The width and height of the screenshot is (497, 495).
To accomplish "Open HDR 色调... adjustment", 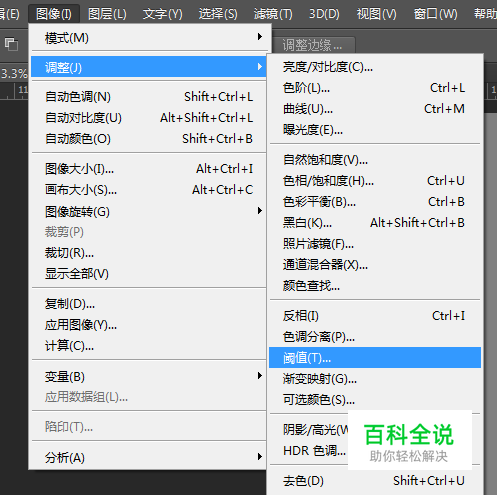I will 314,451.
